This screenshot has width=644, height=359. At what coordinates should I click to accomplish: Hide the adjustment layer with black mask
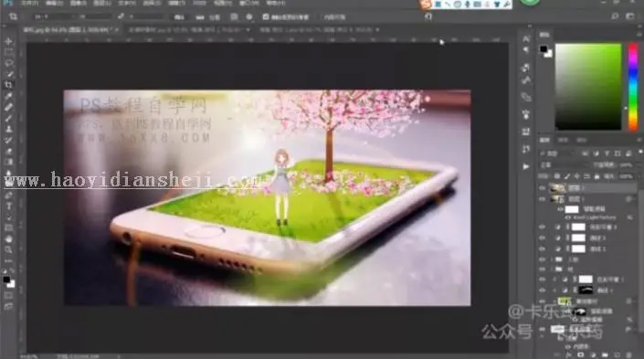[542, 290]
